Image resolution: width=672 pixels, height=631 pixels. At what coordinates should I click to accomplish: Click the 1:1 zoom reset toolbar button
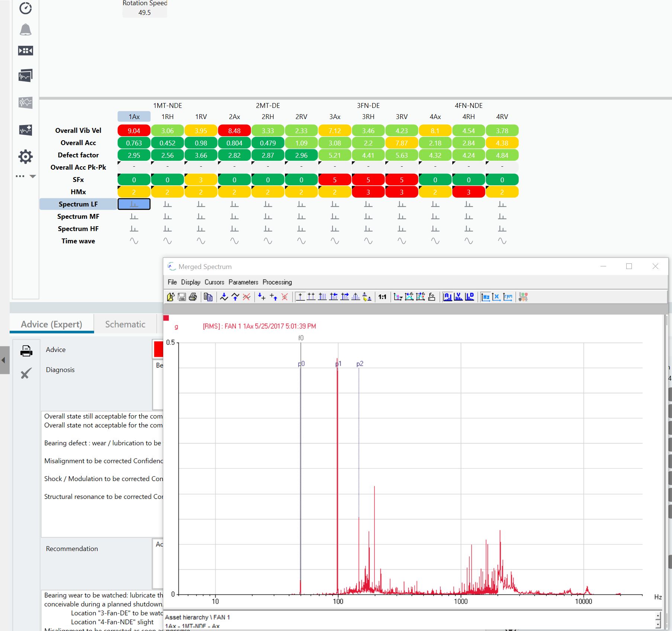[x=382, y=297]
